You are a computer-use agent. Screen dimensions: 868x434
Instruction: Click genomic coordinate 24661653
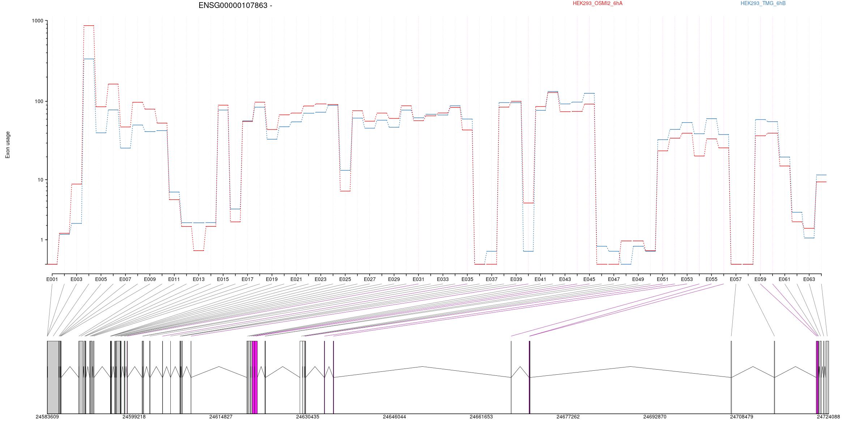click(481, 417)
